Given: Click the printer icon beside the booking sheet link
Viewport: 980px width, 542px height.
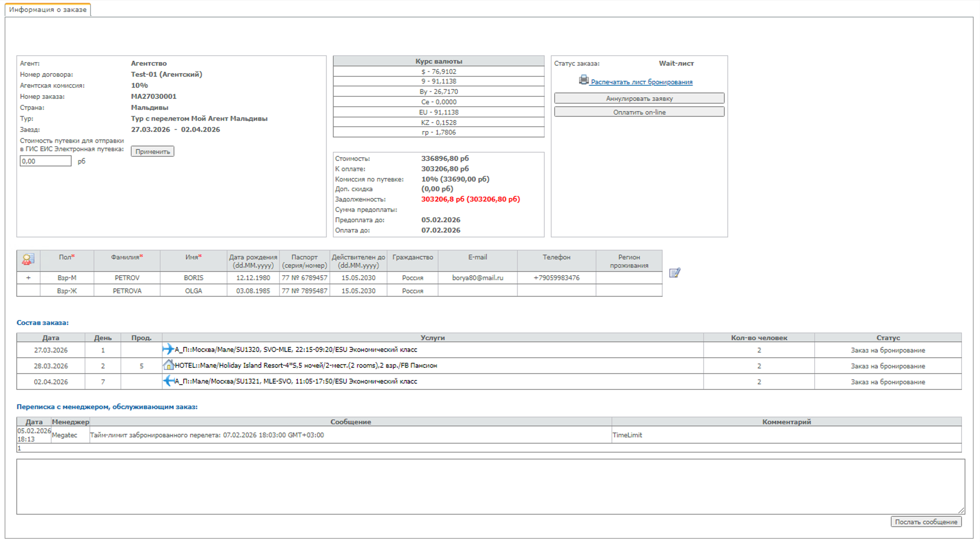Looking at the screenshot, I should coord(583,80).
